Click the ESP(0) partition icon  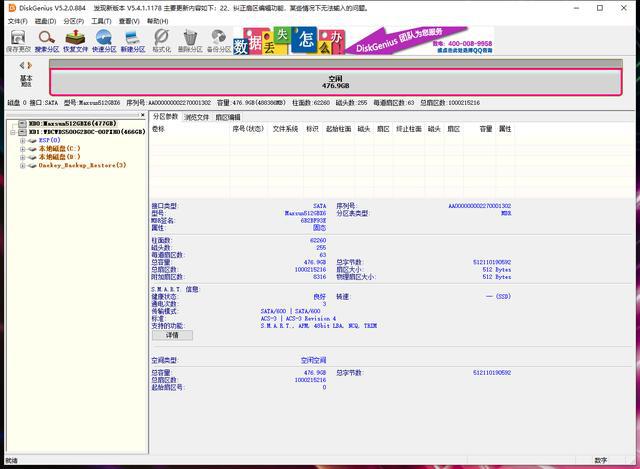[x=32, y=140]
